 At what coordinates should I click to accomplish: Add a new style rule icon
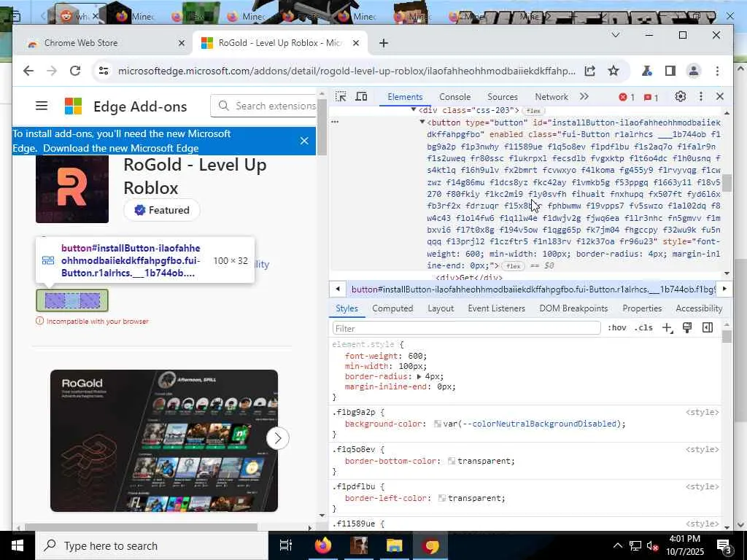[667, 327]
